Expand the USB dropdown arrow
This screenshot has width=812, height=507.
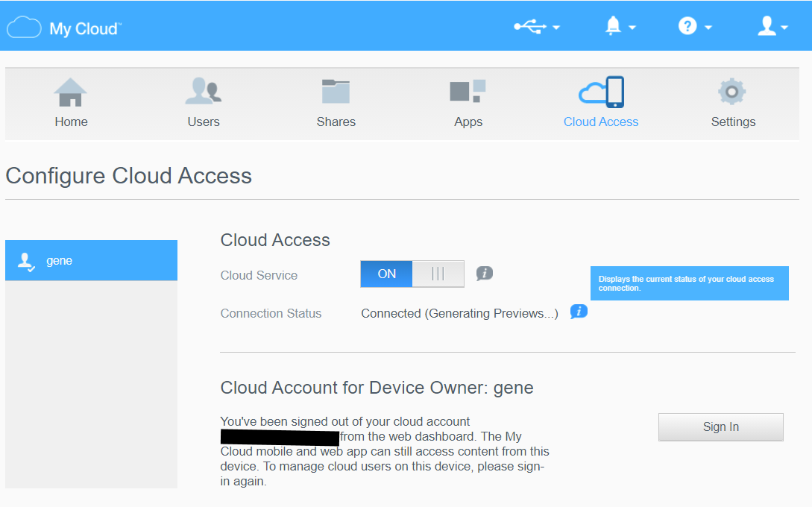click(x=556, y=28)
